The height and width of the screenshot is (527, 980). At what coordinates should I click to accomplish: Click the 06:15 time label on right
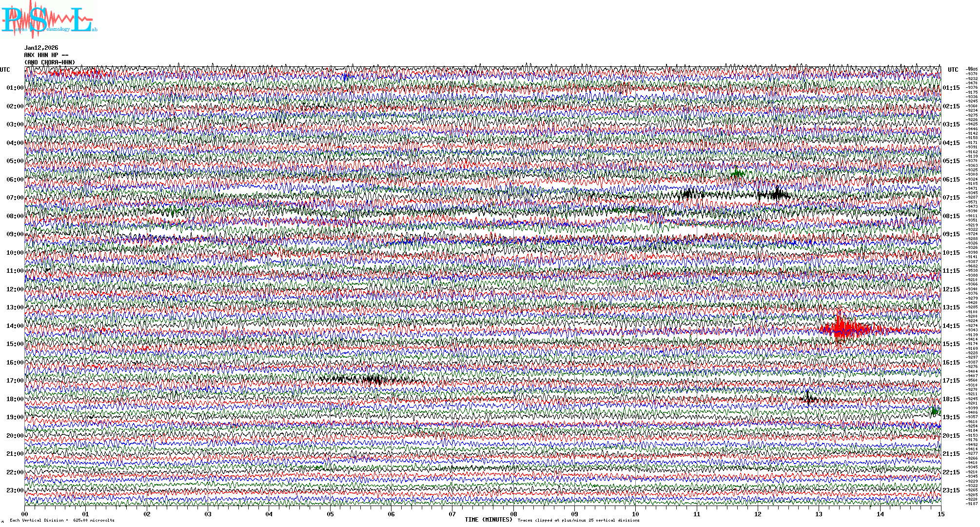click(951, 180)
